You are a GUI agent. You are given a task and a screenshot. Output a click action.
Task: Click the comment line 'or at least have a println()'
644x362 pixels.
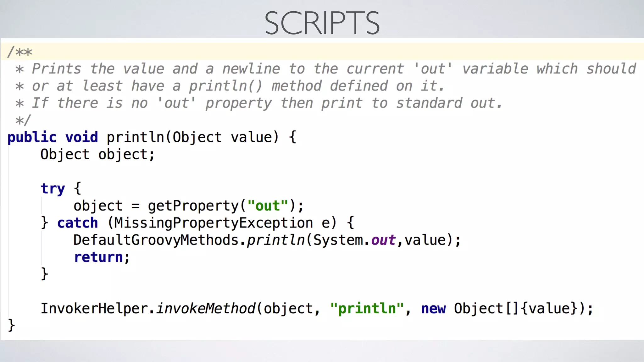click(x=230, y=86)
